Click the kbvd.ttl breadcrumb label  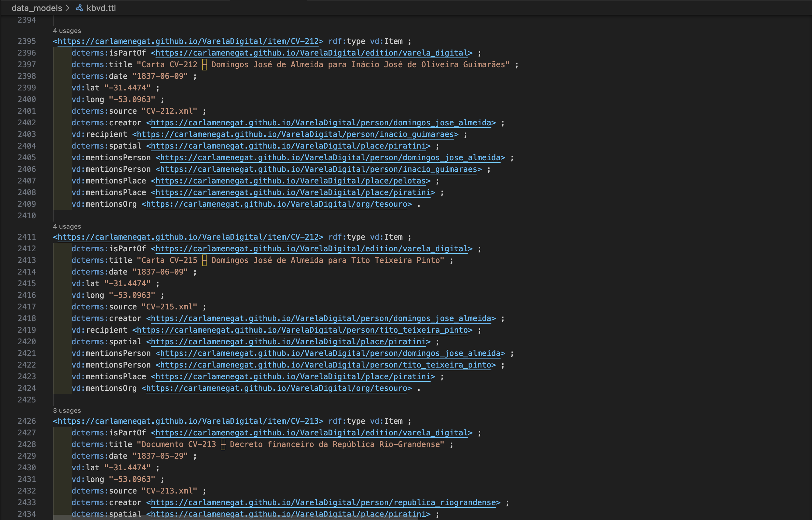[101, 8]
